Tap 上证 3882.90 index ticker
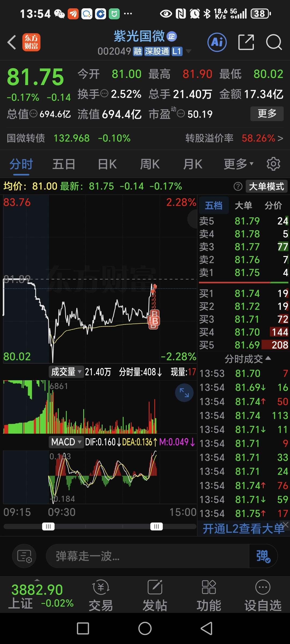The width and height of the screenshot is (290, 644). click(40, 596)
